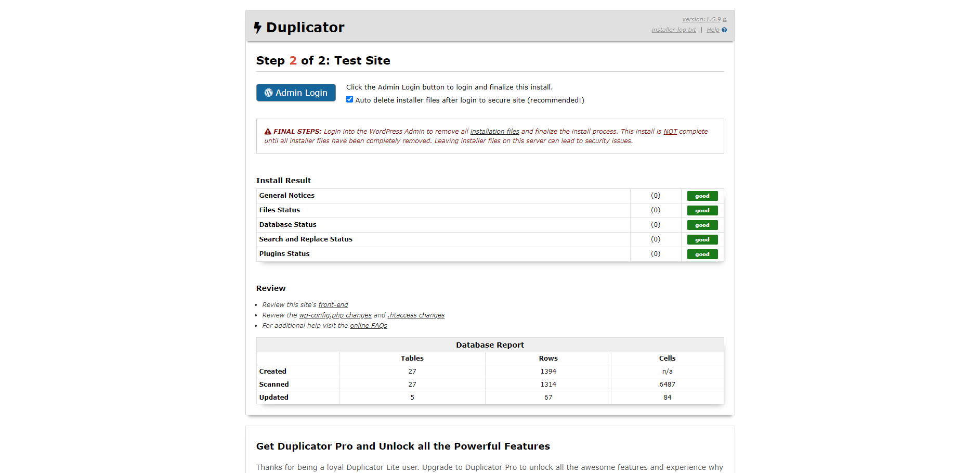Viewport: 980px width, 473px height.
Task: Click the Rows column header
Action: (x=548, y=359)
